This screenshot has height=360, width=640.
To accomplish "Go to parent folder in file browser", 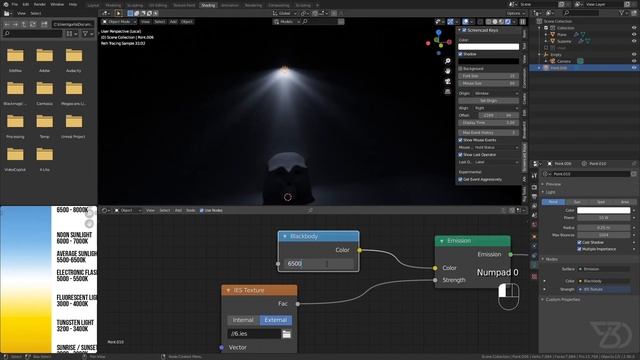I will pos(24,24).
